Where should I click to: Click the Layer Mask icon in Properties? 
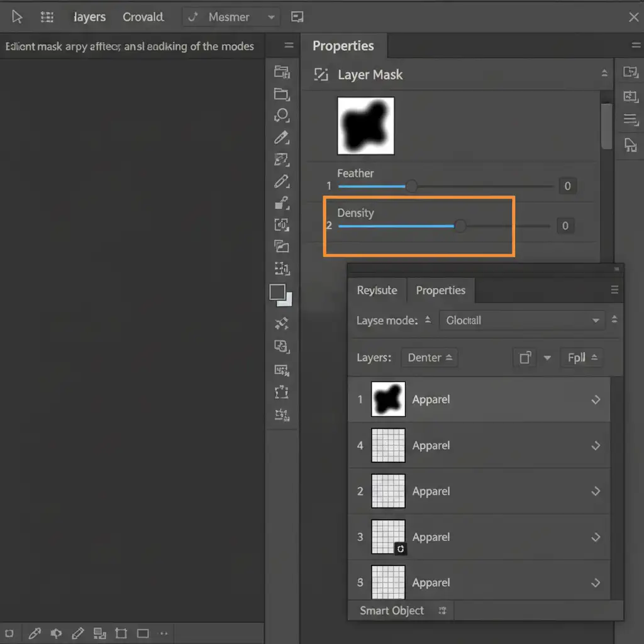click(x=321, y=75)
